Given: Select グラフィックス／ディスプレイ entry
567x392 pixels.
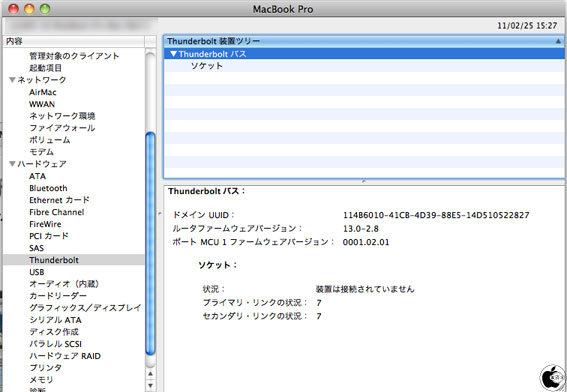Looking at the screenshot, I should click(x=85, y=308).
